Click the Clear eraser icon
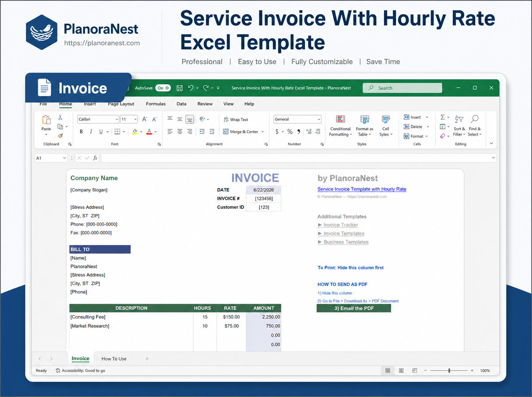Screen dimensions: 532x397 click(442, 136)
